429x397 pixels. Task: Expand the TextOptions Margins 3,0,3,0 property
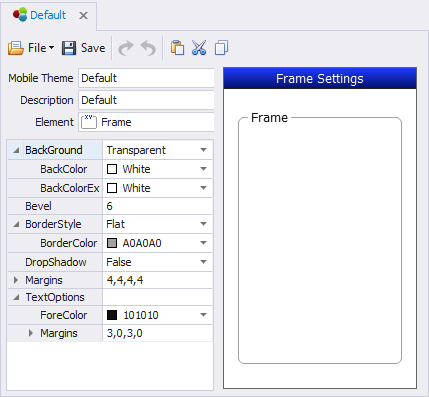click(31, 333)
